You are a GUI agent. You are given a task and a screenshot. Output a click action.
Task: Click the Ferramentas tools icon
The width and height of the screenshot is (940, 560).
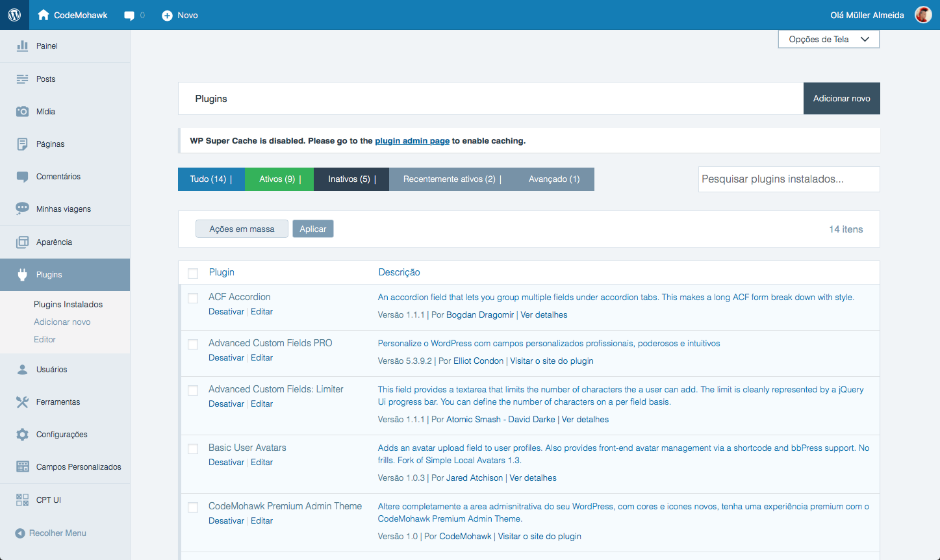22,402
